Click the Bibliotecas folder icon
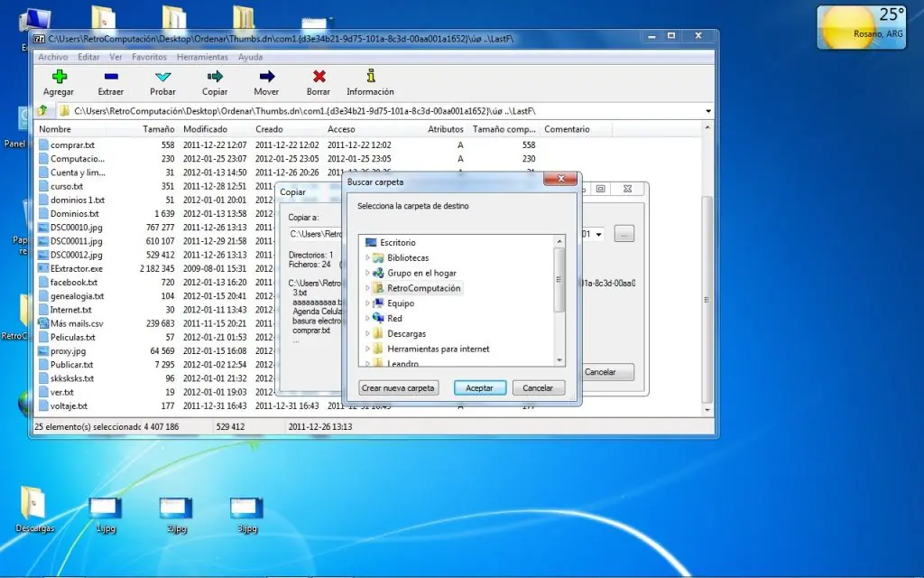 click(378, 257)
